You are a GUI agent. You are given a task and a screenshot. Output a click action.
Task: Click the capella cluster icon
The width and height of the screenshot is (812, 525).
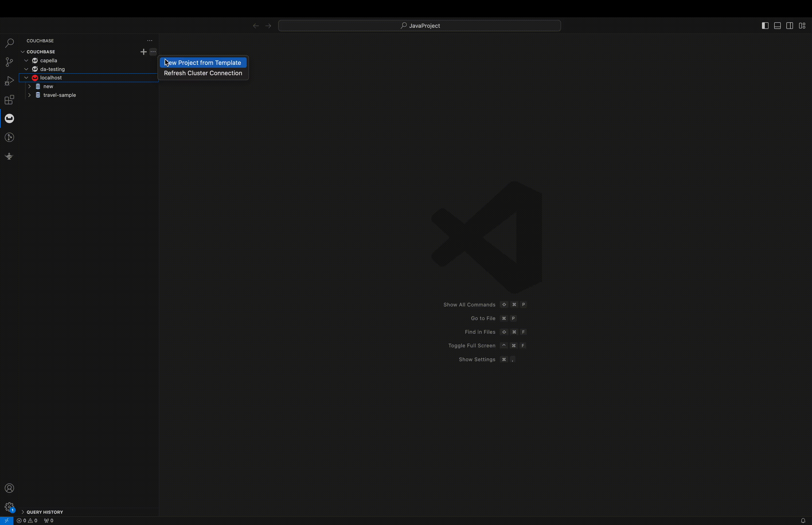tap(35, 60)
